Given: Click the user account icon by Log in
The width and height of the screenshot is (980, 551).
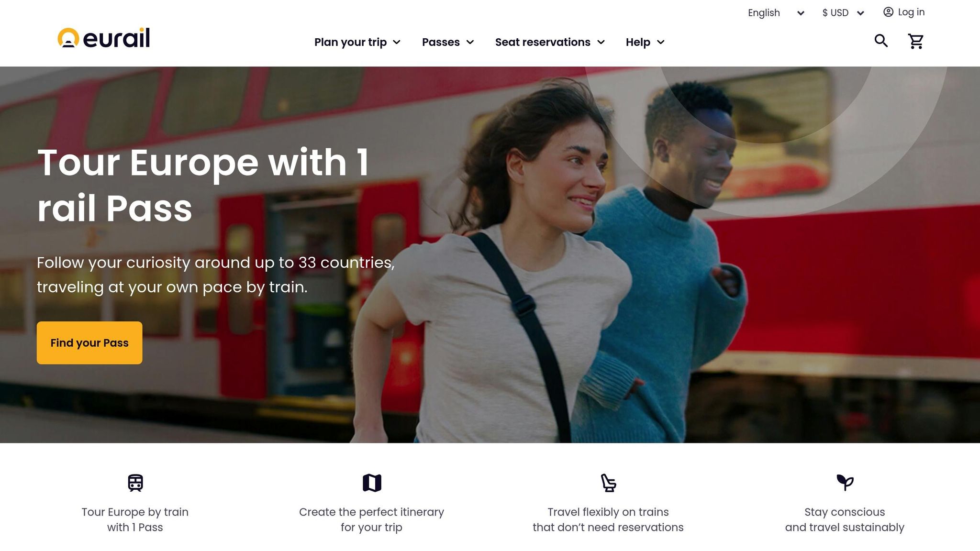Looking at the screenshot, I should point(888,12).
